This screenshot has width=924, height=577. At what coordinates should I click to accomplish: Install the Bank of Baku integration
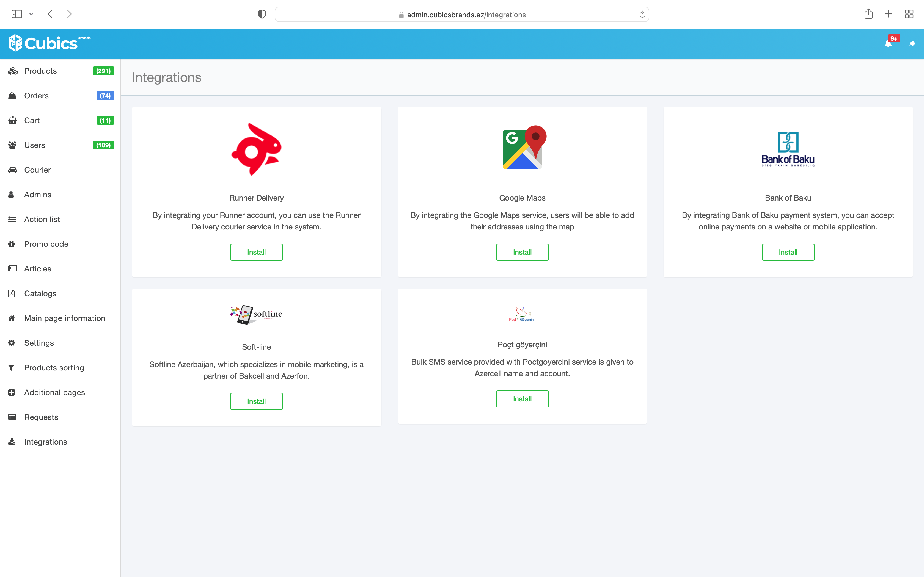coord(788,252)
